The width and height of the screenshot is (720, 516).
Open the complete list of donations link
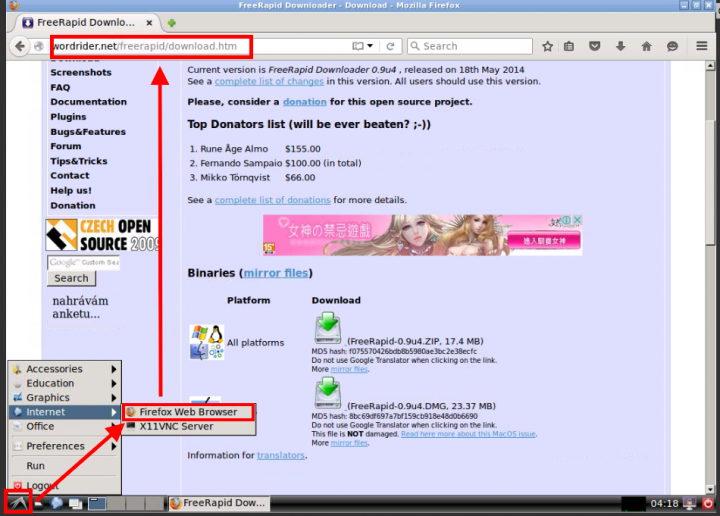272,200
